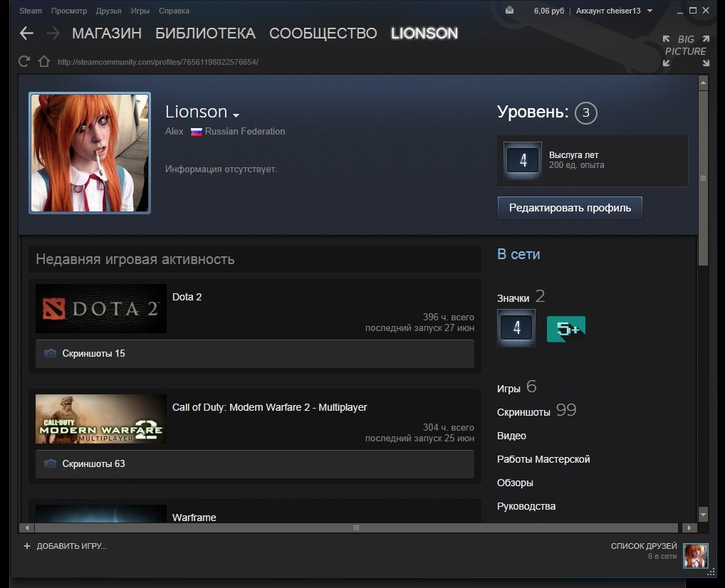
Task: Go back with the left arrow icon
Action: click(26, 33)
